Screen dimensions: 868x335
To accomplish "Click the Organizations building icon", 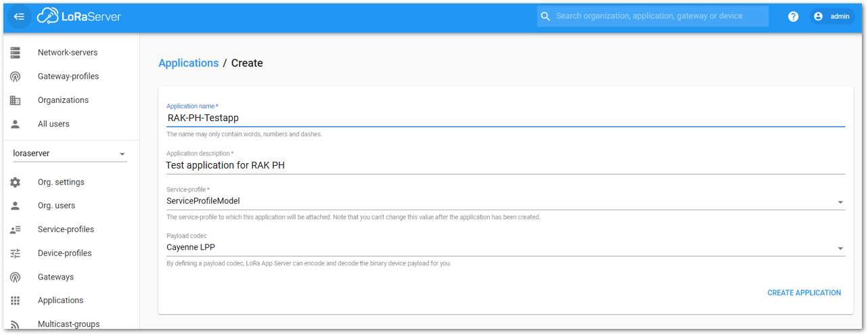I will pyautogui.click(x=16, y=100).
